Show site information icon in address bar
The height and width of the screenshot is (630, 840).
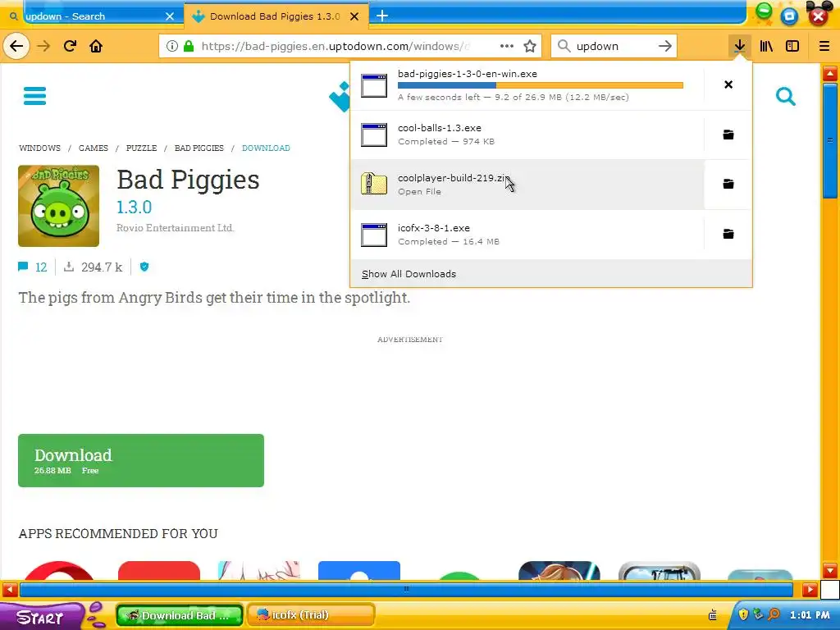pyautogui.click(x=172, y=46)
